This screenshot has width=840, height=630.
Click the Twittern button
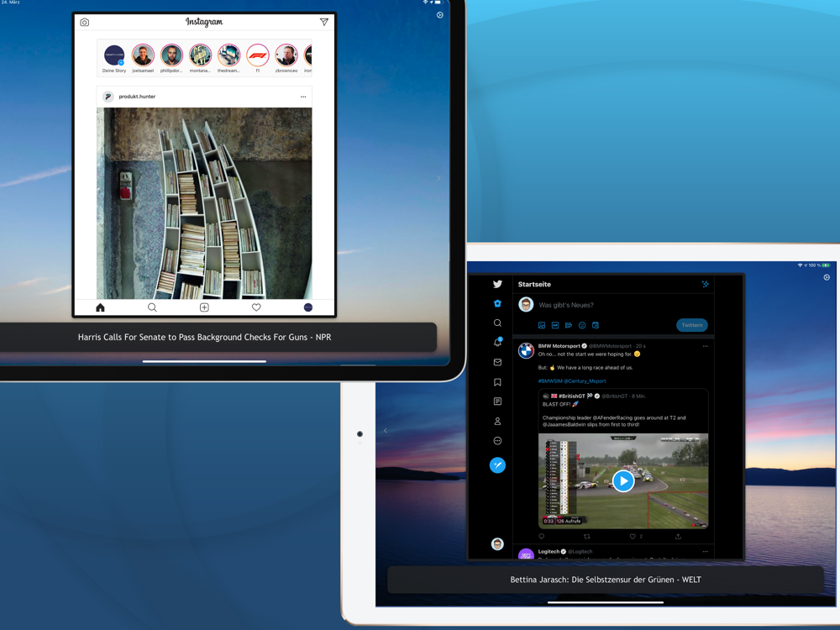point(691,325)
